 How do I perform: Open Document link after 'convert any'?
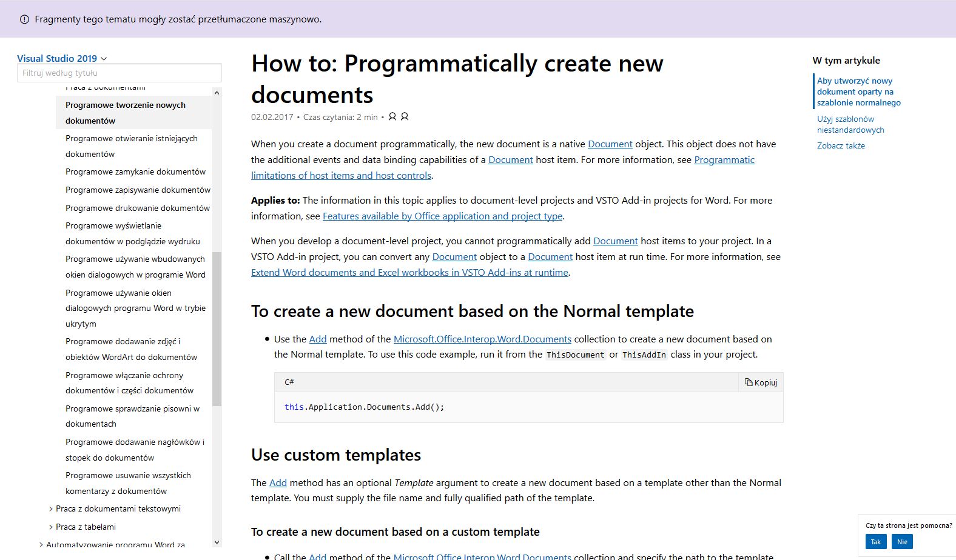coord(454,257)
